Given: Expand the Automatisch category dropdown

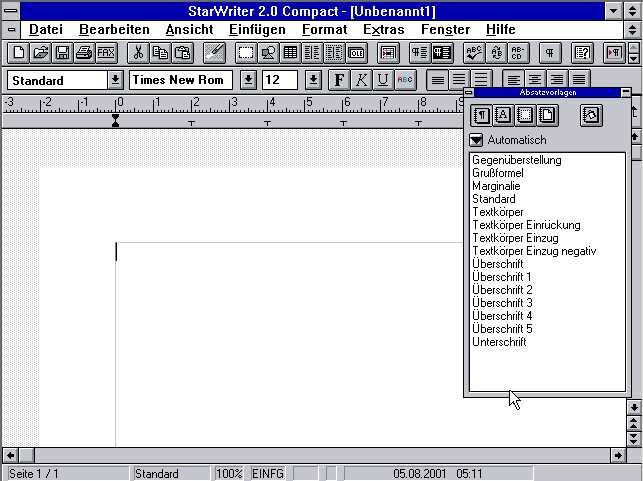Looking at the screenshot, I should [476, 140].
